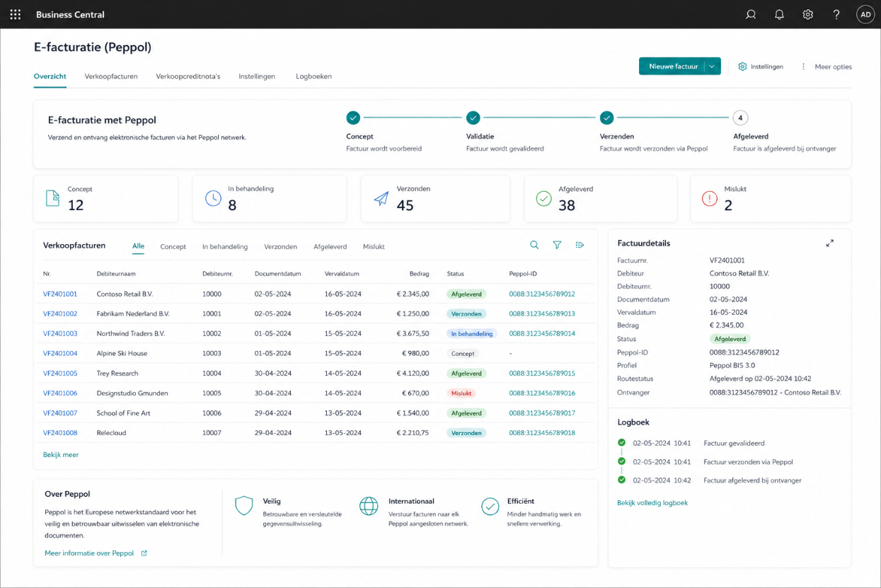Open the Meer opties menu
Viewport: 881px width, 588px height.
[826, 67]
